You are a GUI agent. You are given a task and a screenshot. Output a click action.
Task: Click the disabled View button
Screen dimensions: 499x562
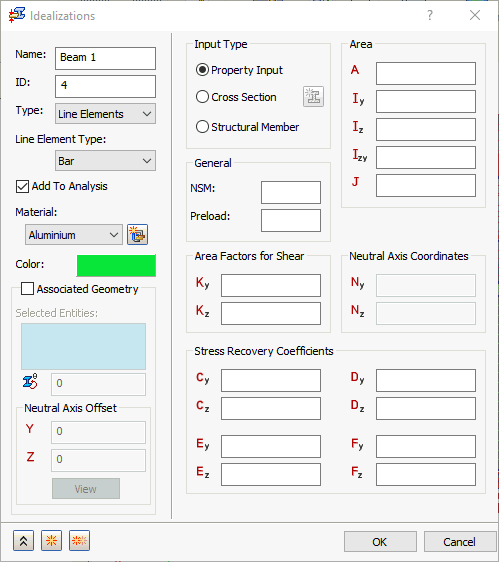[86, 489]
